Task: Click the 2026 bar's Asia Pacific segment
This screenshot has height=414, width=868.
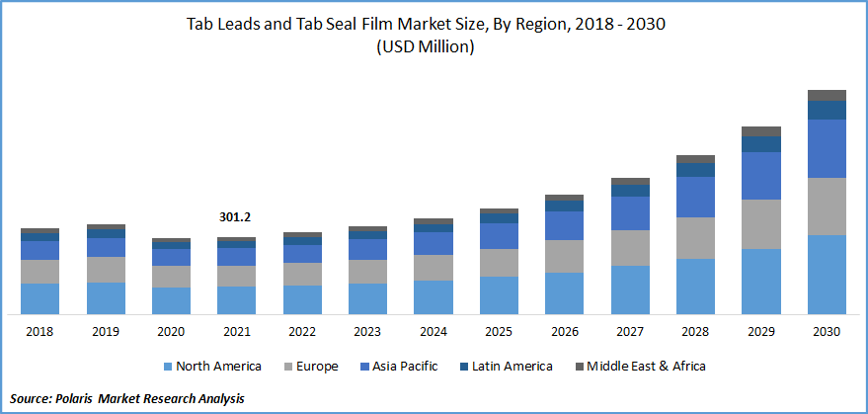Action: 565,225
